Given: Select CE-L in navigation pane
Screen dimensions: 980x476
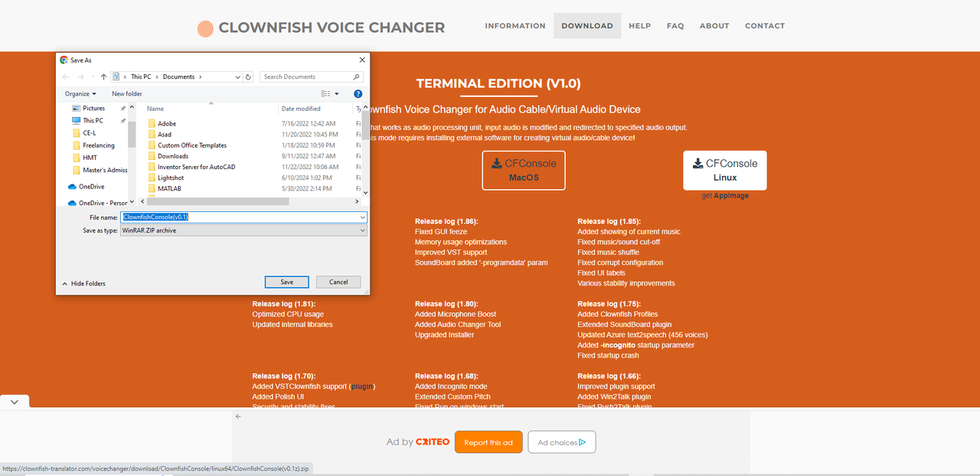Looking at the screenshot, I should (x=90, y=132).
